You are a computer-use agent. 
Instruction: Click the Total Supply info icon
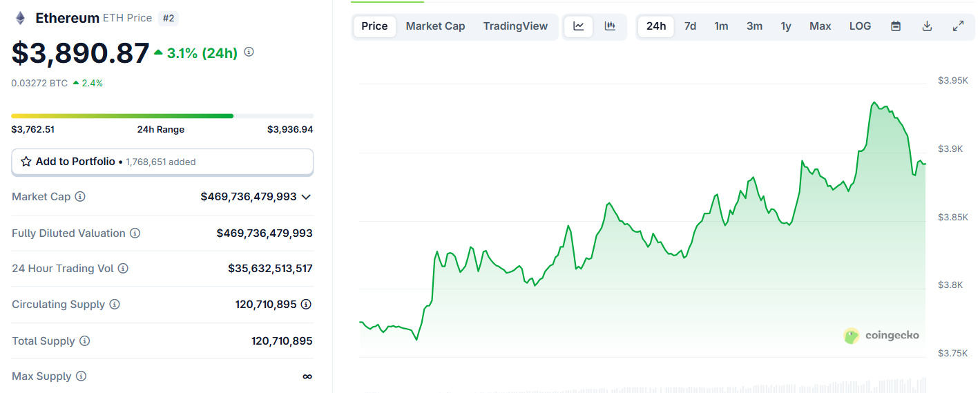[x=84, y=341]
